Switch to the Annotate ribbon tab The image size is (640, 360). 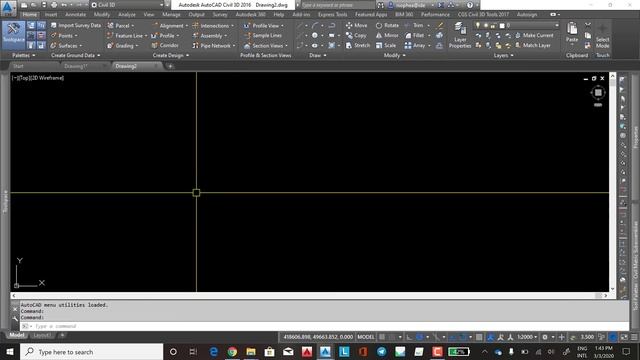click(x=76, y=15)
